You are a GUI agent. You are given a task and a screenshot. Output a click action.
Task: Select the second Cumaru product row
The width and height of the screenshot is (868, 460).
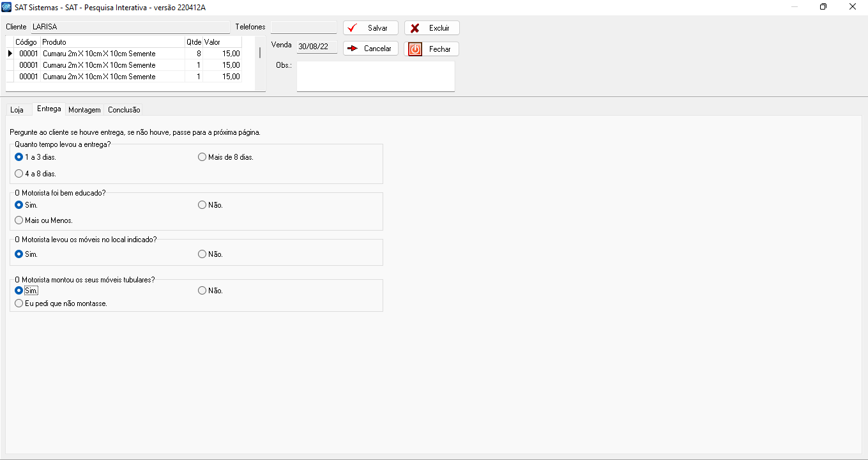[99, 65]
